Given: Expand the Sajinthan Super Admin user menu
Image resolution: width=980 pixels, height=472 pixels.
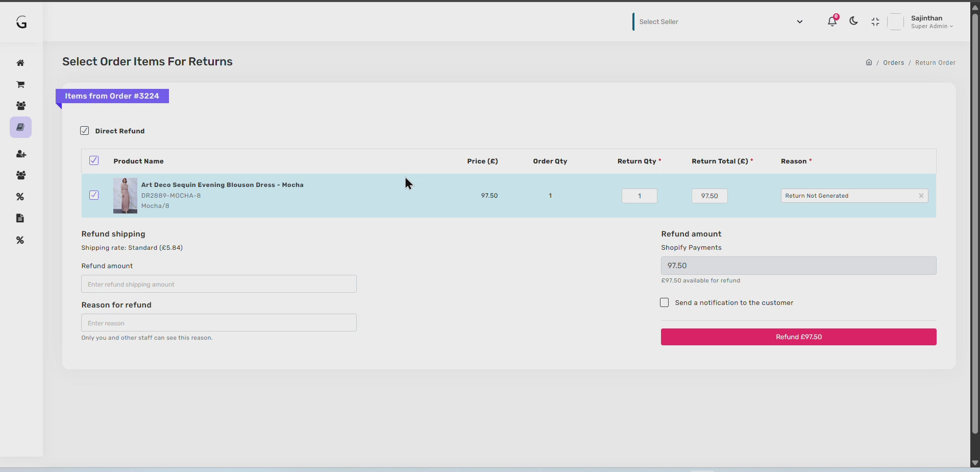Looking at the screenshot, I should coord(932,22).
